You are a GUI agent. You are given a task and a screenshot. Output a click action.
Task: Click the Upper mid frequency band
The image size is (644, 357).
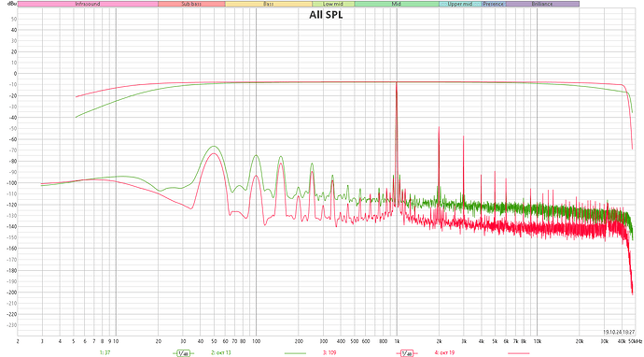coord(460,4)
